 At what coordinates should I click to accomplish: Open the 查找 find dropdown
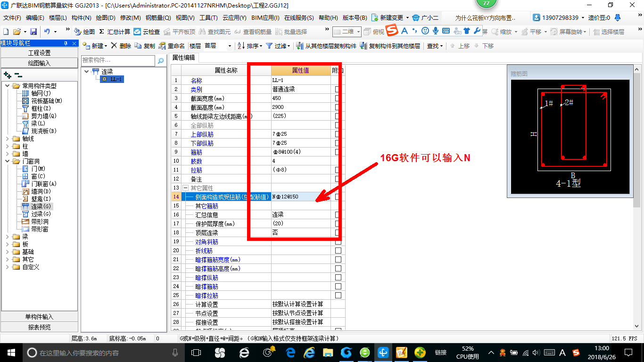[435, 46]
